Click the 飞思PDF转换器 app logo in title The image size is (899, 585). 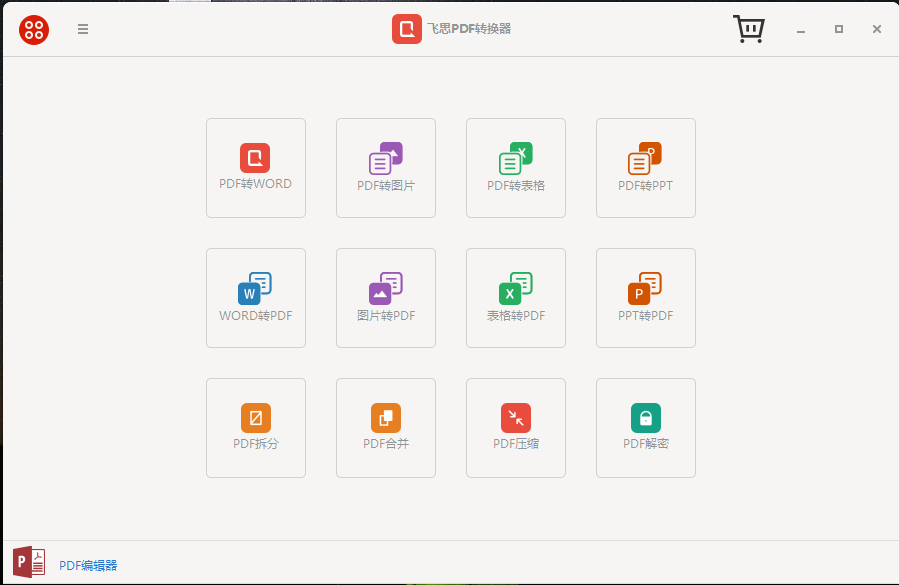point(407,29)
